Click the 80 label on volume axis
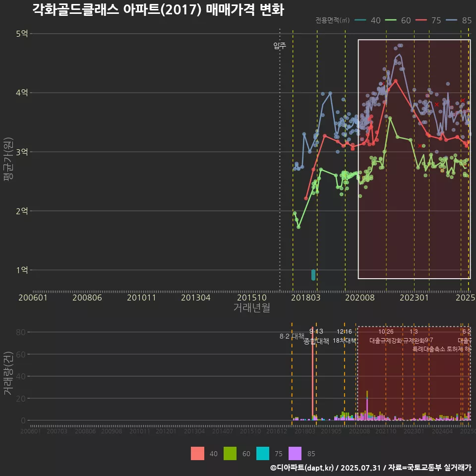The width and height of the screenshot is (476, 476). pyautogui.click(x=21, y=332)
